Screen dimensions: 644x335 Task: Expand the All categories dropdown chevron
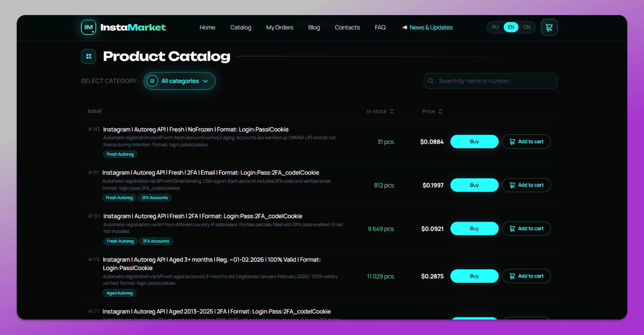205,81
